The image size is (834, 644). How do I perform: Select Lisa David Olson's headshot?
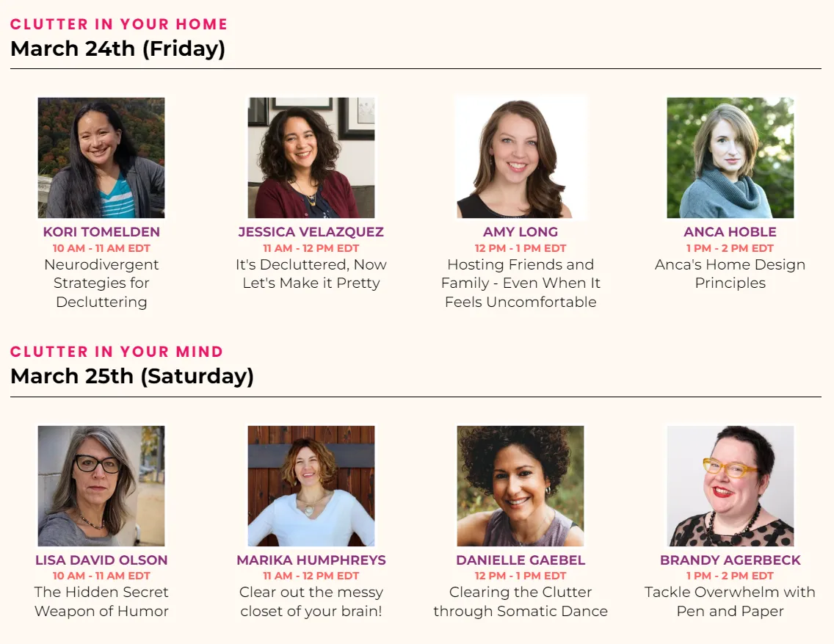(101, 485)
